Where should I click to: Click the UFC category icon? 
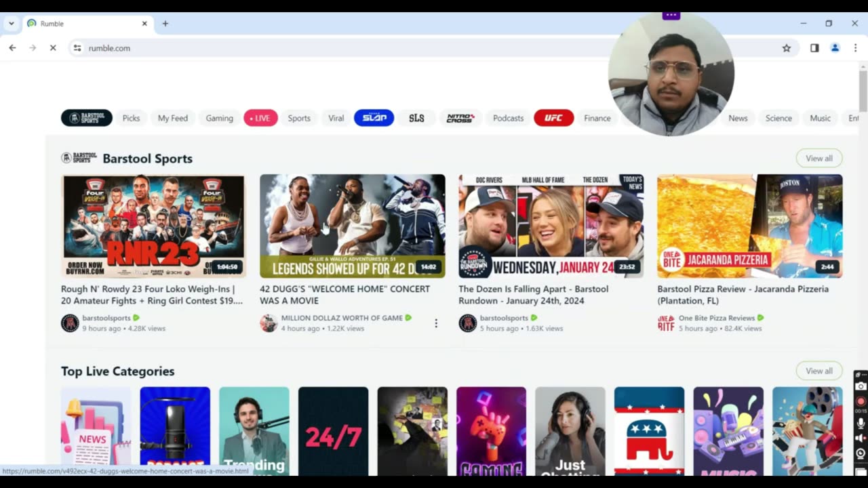553,118
